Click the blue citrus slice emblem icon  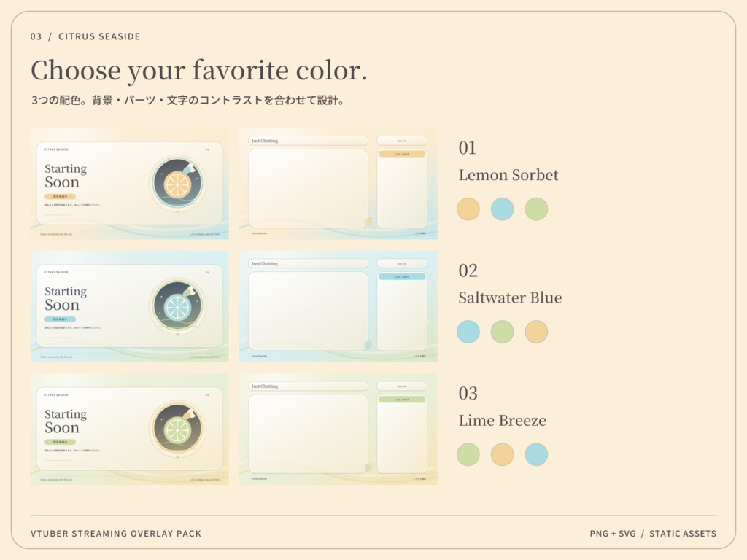click(x=178, y=306)
